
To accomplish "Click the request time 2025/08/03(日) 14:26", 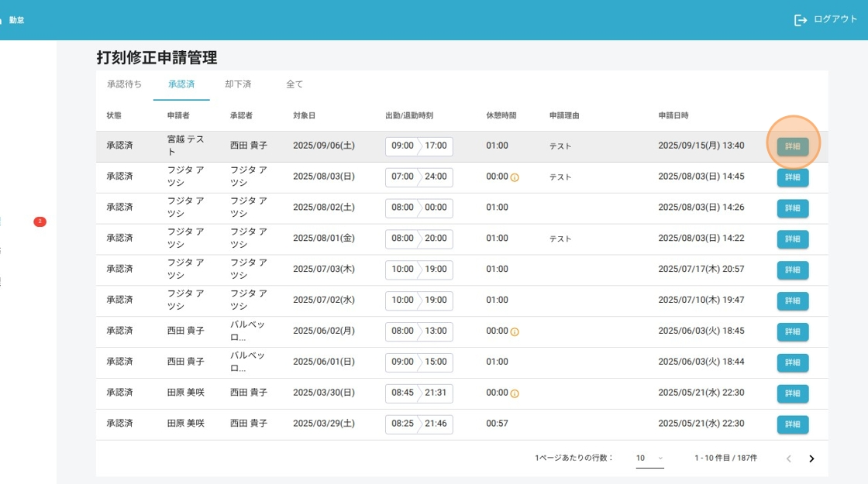I will 701,208.
